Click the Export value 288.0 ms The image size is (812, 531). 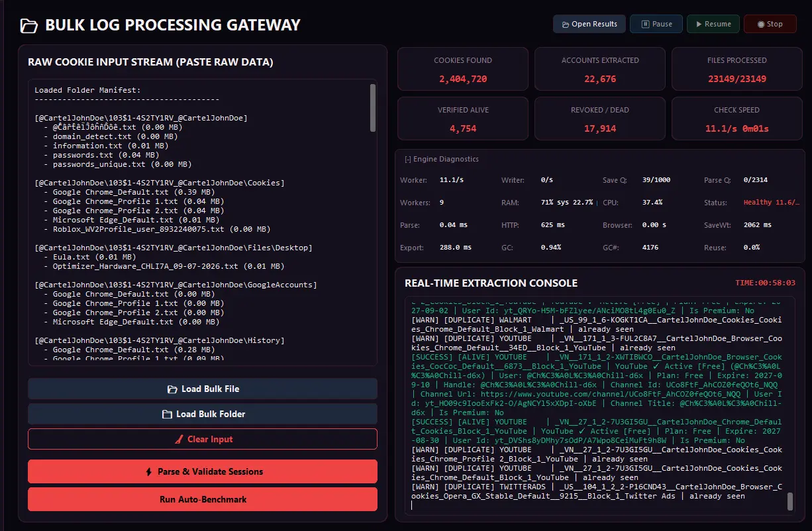click(x=456, y=248)
